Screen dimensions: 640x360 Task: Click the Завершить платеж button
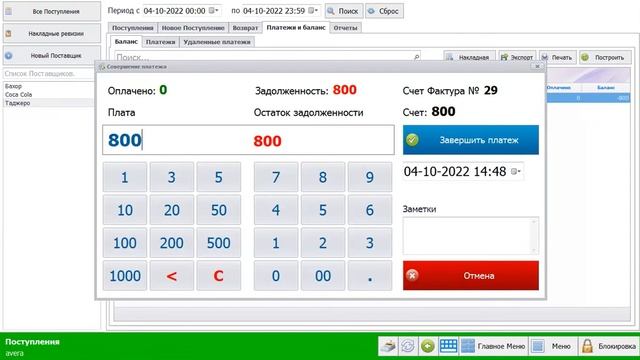point(471,140)
